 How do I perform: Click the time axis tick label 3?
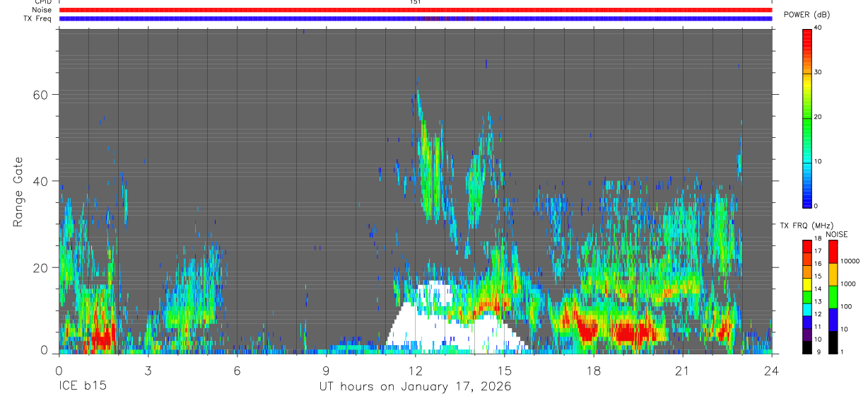pyautogui.click(x=148, y=371)
